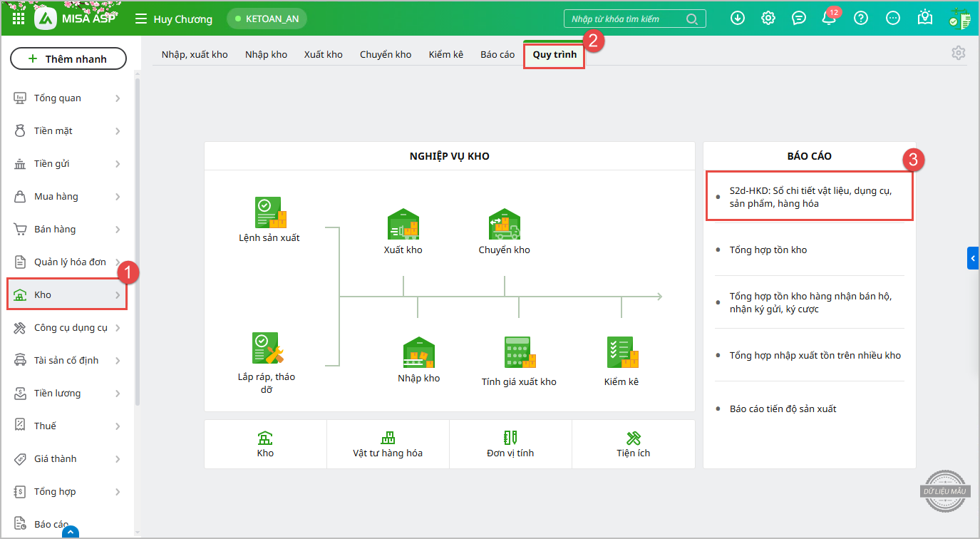Open the app grid launcher icon
This screenshot has height=539, width=980.
19,19
